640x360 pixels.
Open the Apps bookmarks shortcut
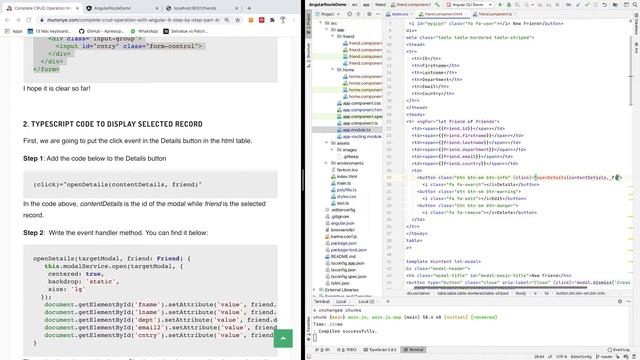pos(13,31)
